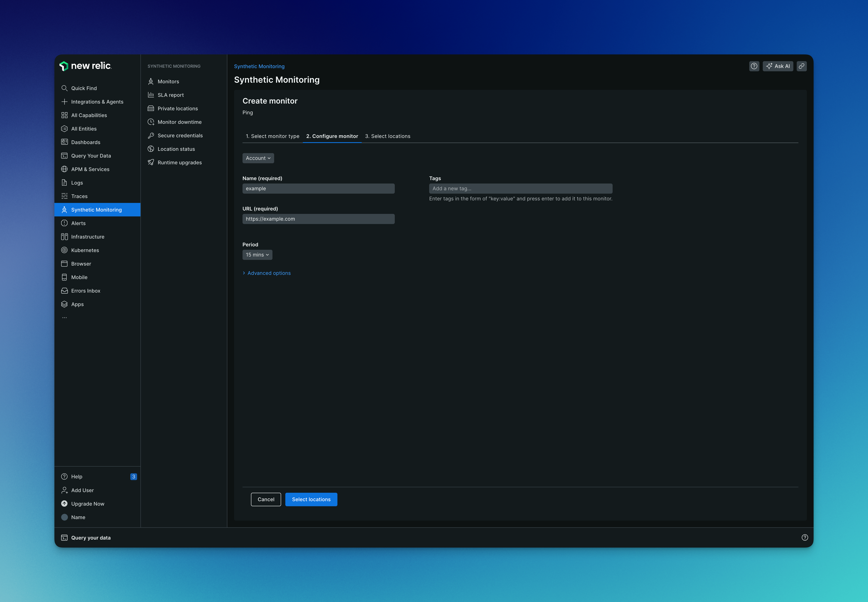This screenshot has height=602, width=868.
Task: Click the Kubernetes icon in sidebar
Action: pyautogui.click(x=65, y=250)
